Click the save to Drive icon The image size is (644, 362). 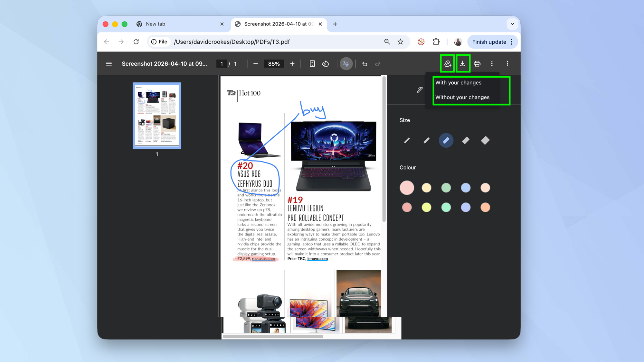pos(447,63)
